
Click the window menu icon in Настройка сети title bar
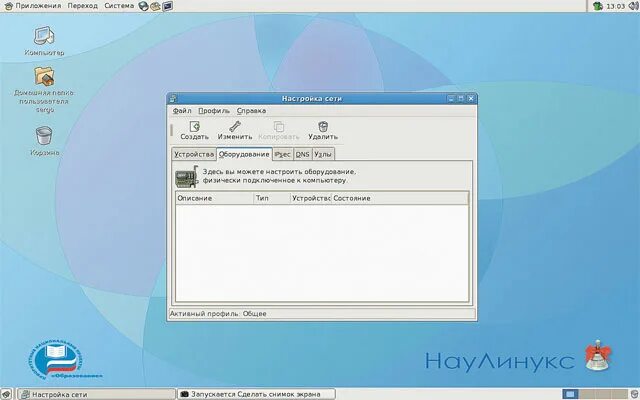click(x=173, y=98)
